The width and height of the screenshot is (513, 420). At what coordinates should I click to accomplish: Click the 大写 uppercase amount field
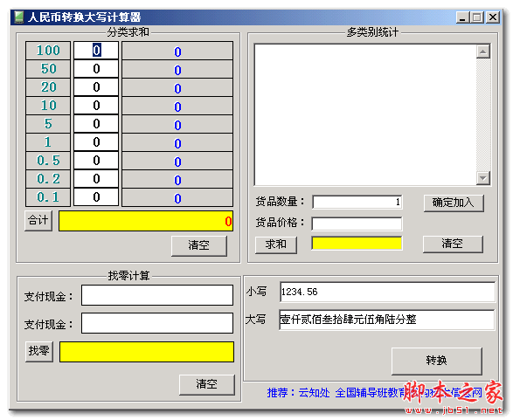tap(386, 320)
